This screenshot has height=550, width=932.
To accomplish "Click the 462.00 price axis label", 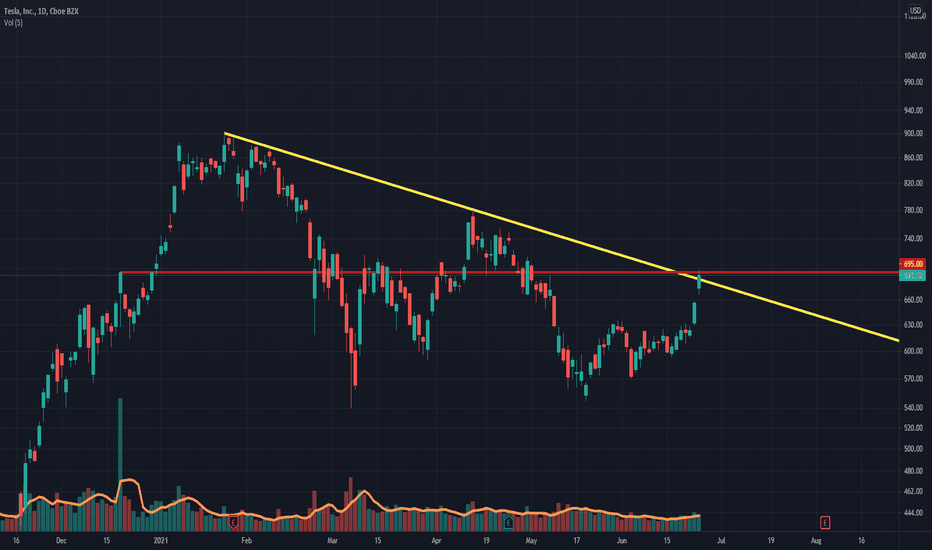I will coord(914,492).
